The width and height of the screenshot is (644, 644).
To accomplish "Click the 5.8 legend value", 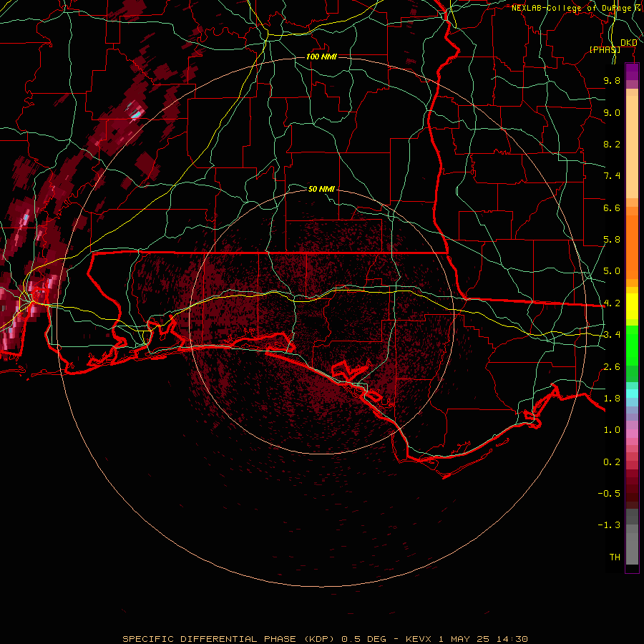I will [612, 240].
